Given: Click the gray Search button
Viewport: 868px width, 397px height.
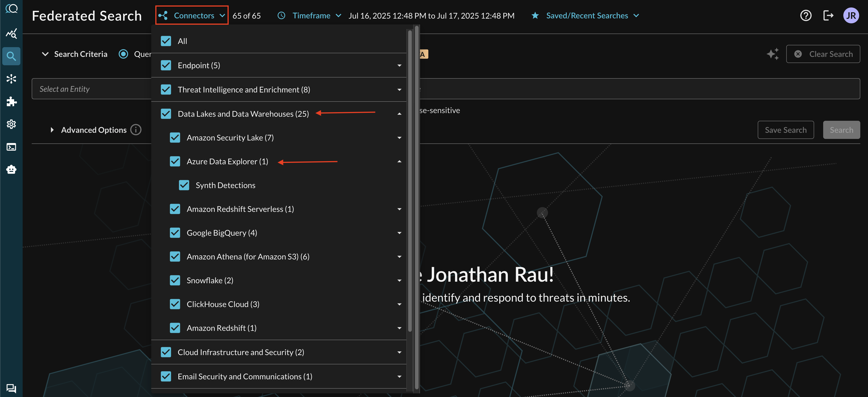Looking at the screenshot, I should tap(841, 130).
